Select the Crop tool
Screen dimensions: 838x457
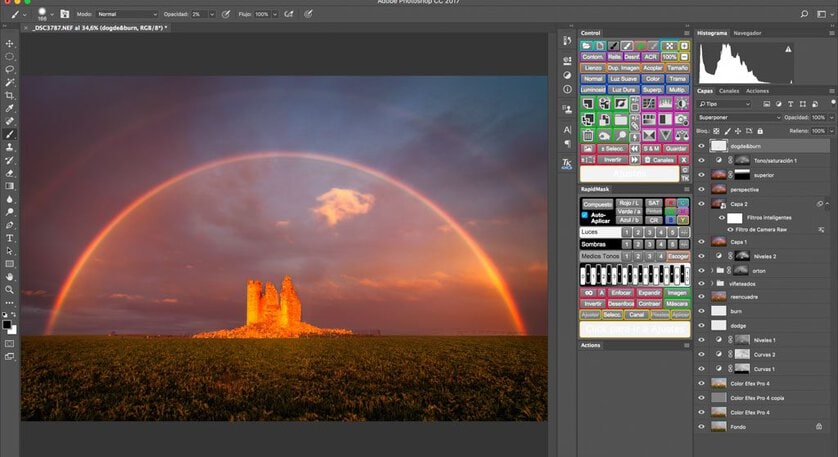[10, 95]
